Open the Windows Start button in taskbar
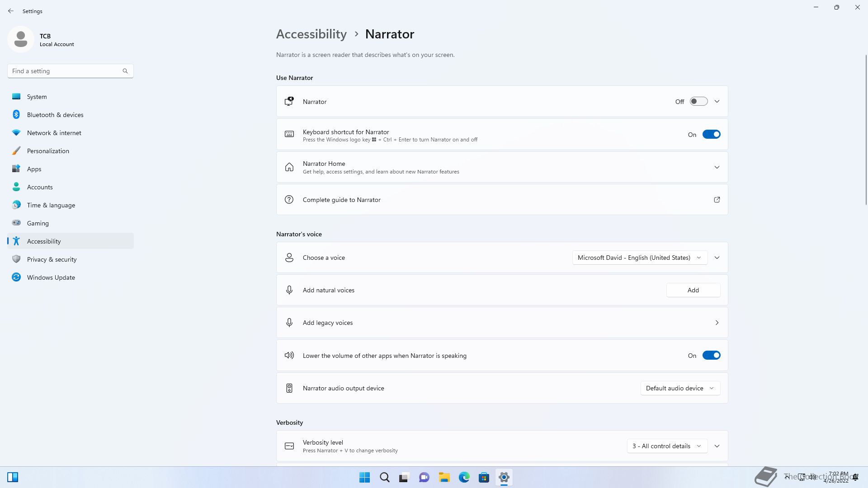Image resolution: width=868 pixels, height=488 pixels. pos(364,477)
